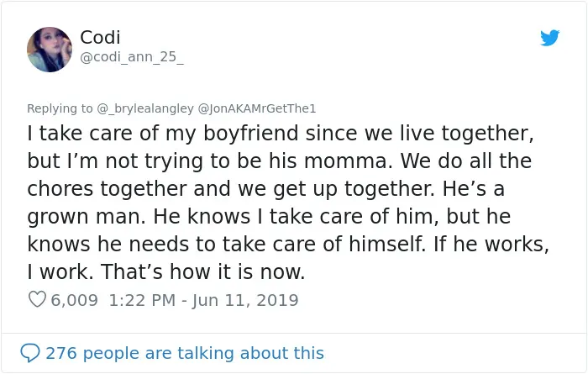Click the 6,009 likes count
Screen dimensions: 588x374
pos(74,300)
